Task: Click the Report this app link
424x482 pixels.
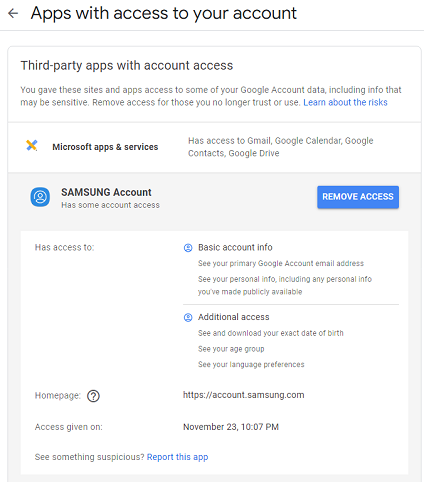Action: click(x=177, y=457)
